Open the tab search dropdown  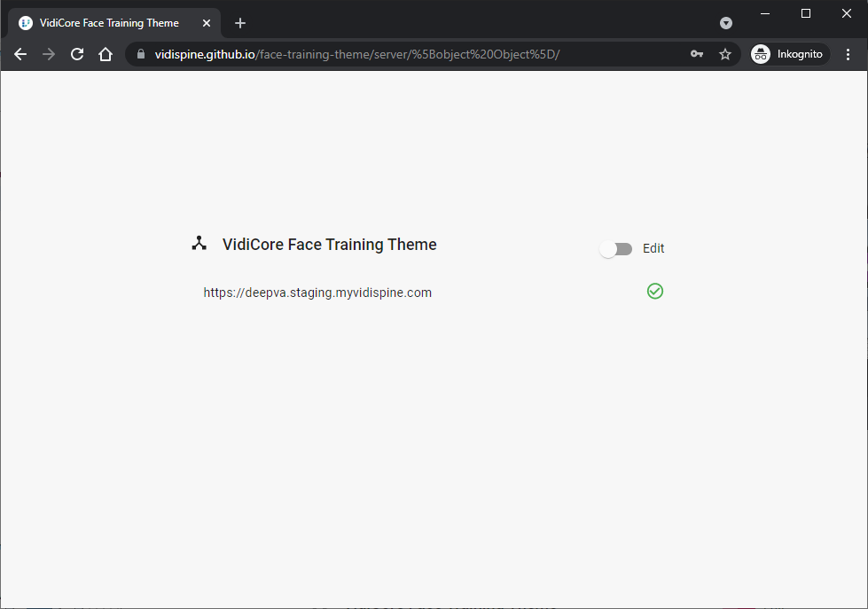pos(726,23)
